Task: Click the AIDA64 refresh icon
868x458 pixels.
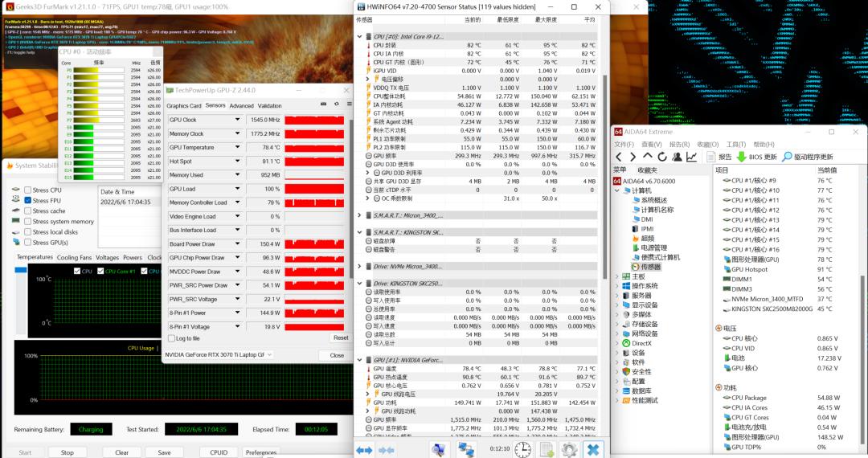Action: tap(662, 157)
